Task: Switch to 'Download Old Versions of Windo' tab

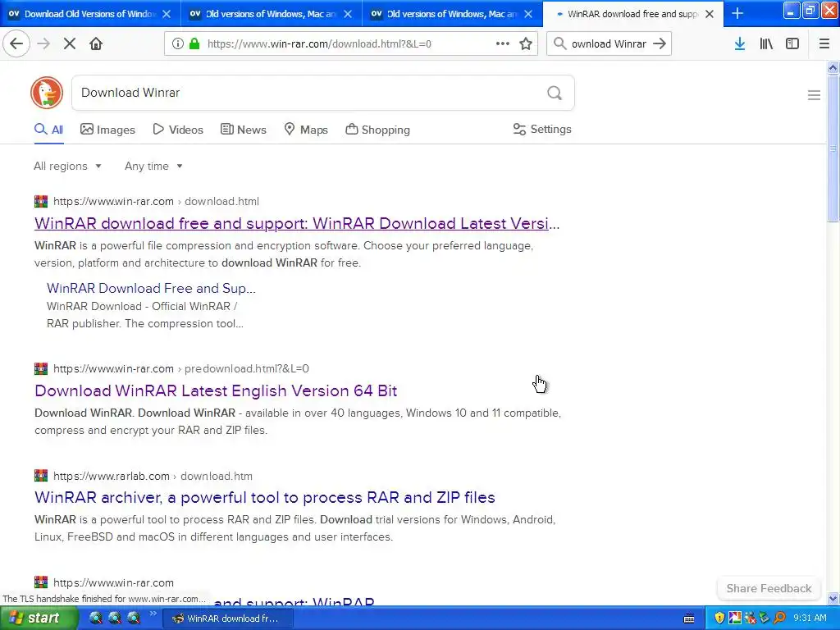Action: click(90, 14)
